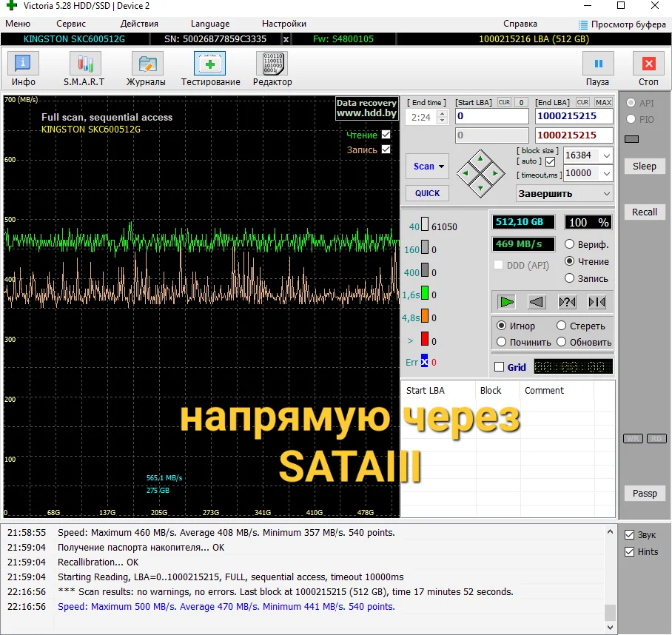Open the Справка menu
The height and width of the screenshot is (635, 672).
pyautogui.click(x=520, y=24)
